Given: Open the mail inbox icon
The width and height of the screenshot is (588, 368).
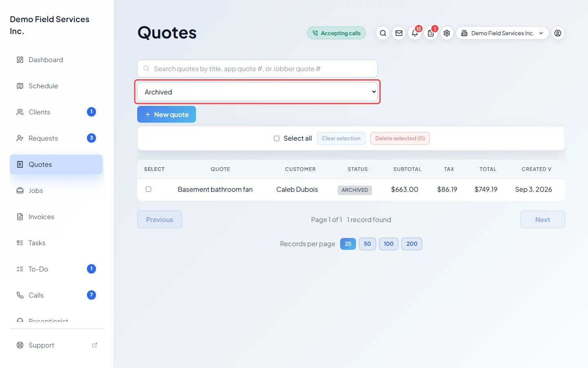Looking at the screenshot, I should [399, 33].
